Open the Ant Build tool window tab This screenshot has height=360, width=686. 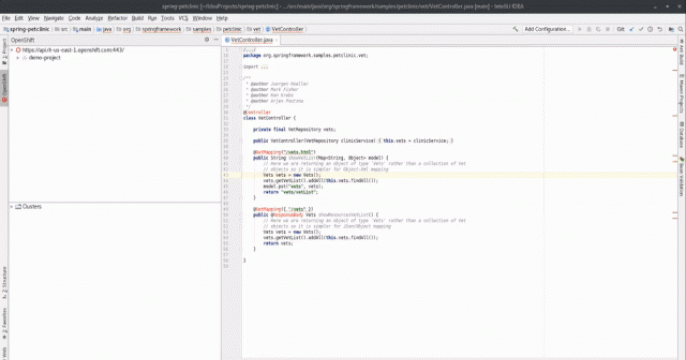[x=682, y=53]
